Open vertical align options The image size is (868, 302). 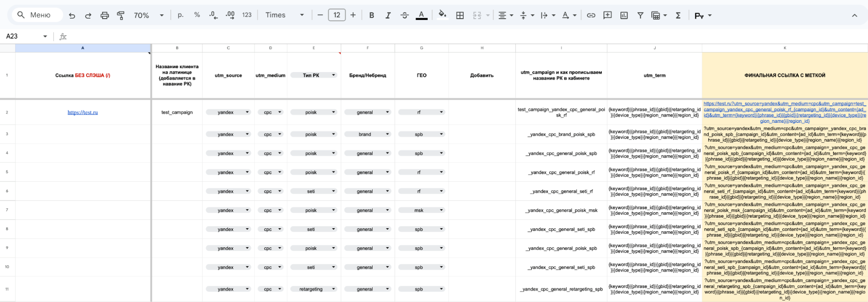[x=527, y=15]
